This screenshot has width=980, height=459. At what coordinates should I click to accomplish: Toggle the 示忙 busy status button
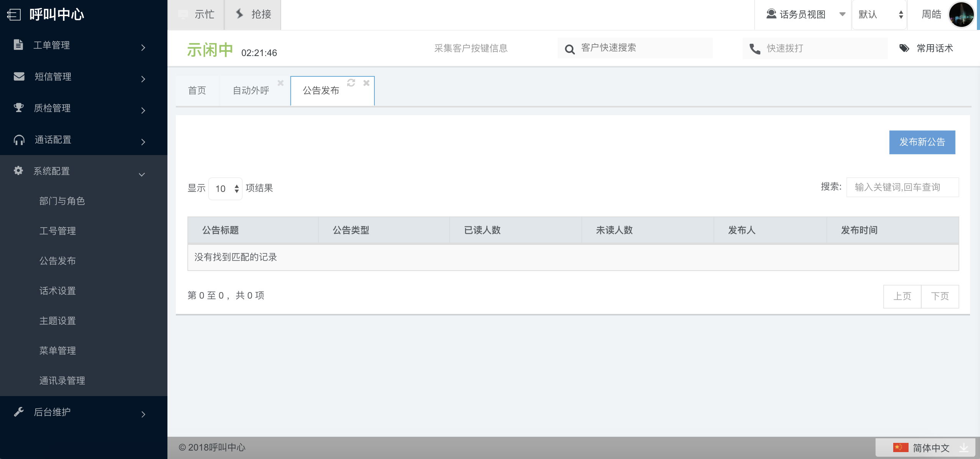196,15
